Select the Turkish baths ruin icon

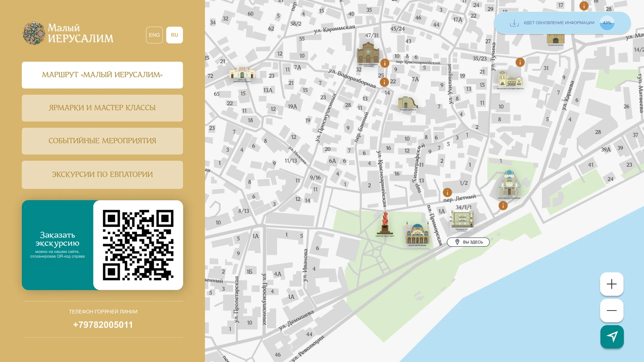pos(407,103)
